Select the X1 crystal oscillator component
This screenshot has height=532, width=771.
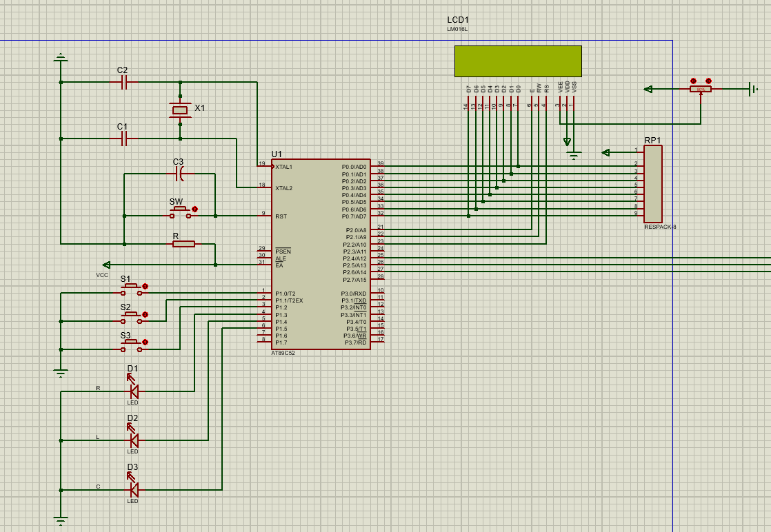pos(180,110)
